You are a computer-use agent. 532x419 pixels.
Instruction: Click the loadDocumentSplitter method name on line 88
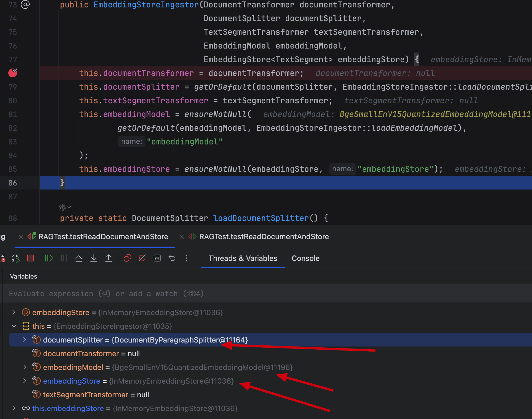point(261,218)
